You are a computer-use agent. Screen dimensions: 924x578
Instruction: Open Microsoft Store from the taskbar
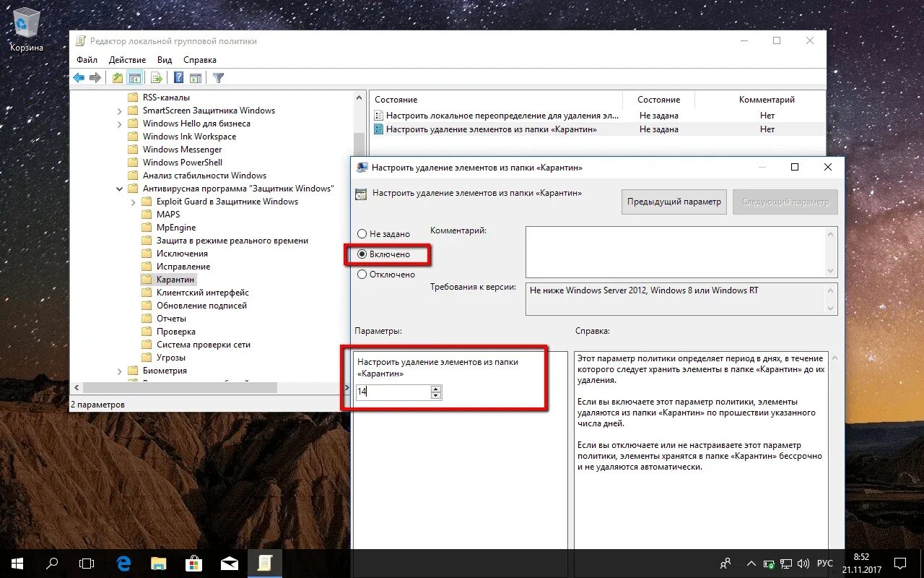pos(193,563)
